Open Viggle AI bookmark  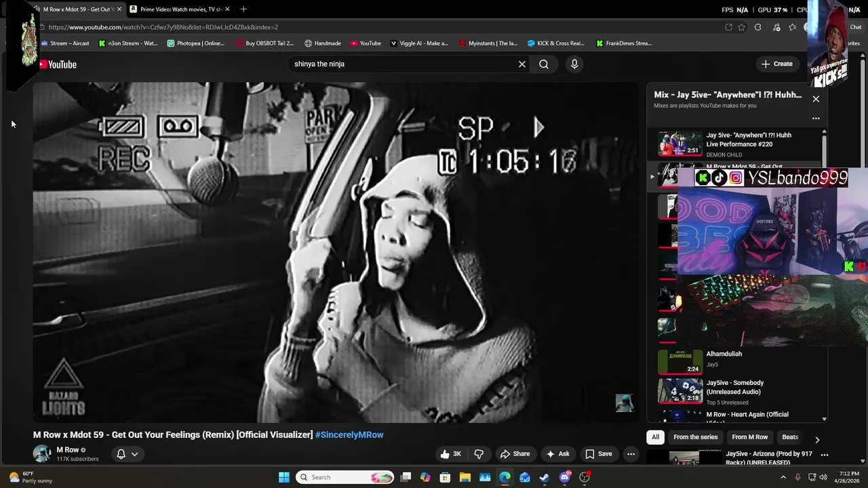tap(419, 43)
